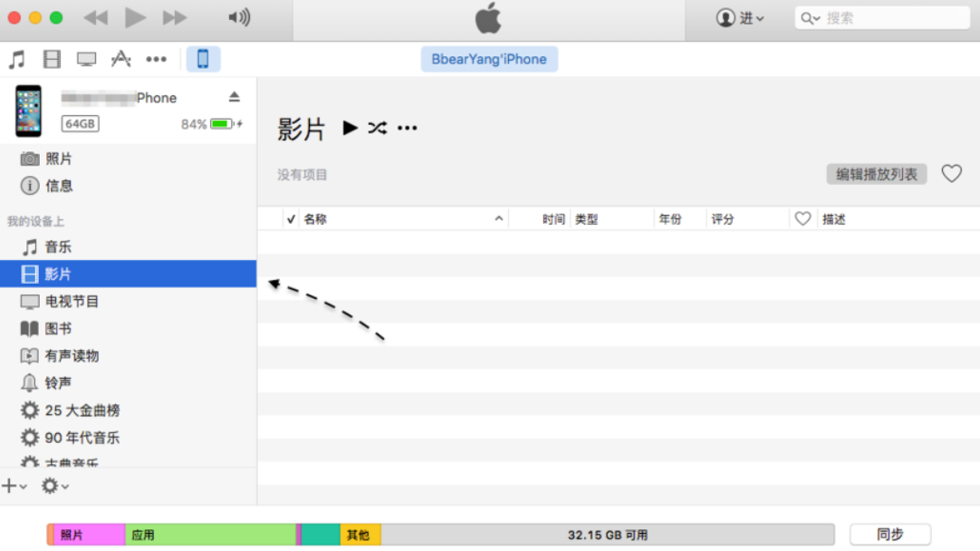Open 铃声 in device sidebar
The image size is (980, 551).
pyautogui.click(x=58, y=383)
